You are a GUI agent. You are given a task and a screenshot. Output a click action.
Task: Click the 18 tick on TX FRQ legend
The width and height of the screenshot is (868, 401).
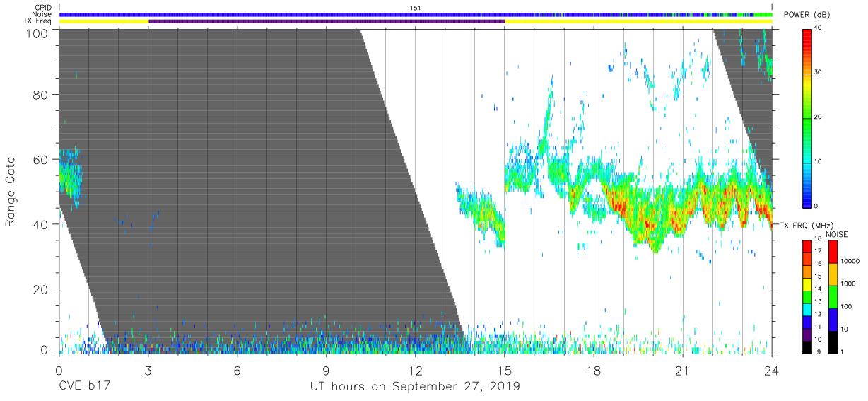coord(818,240)
